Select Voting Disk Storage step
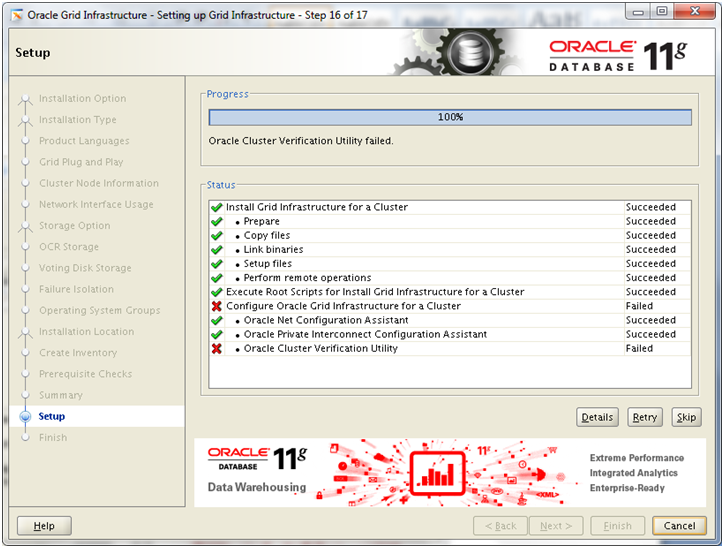Screen dimensions: 724x548 point(85,268)
